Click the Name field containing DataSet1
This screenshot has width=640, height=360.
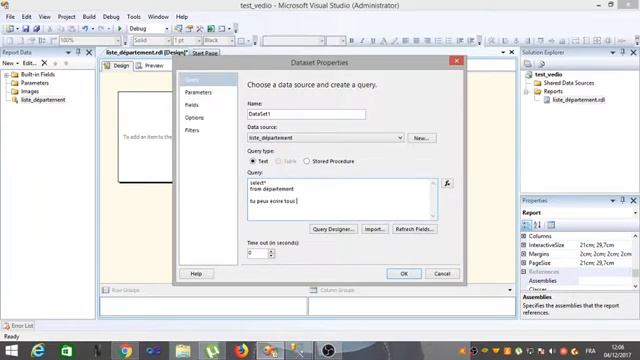pos(307,114)
